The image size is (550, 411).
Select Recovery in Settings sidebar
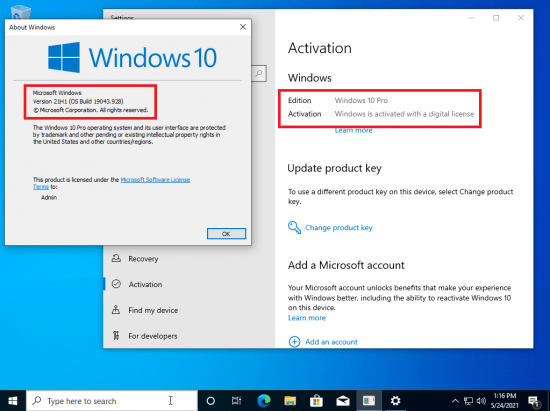(189, 259)
